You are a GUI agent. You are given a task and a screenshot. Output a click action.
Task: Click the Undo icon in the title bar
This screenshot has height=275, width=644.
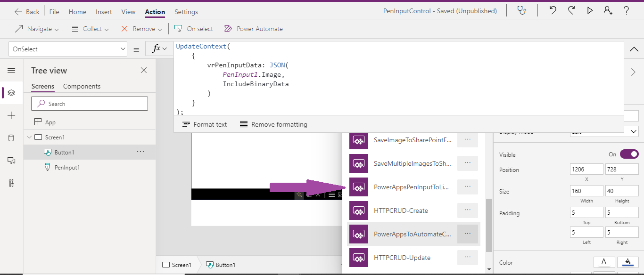(x=552, y=10)
